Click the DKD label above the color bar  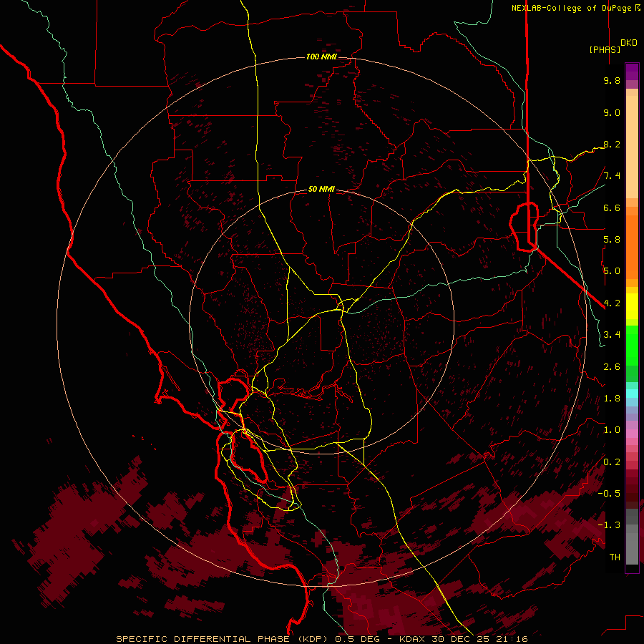tap(629, 43)
